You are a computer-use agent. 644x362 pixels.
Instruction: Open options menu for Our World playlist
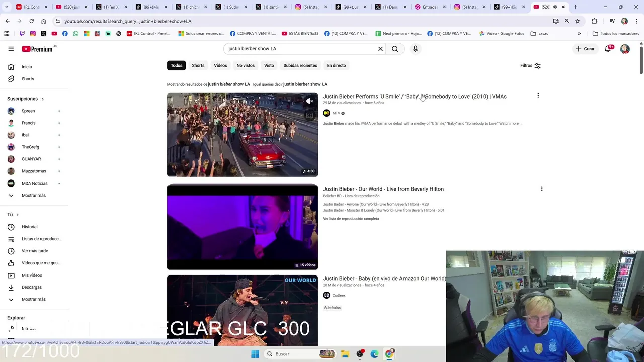tap(541, 189)
